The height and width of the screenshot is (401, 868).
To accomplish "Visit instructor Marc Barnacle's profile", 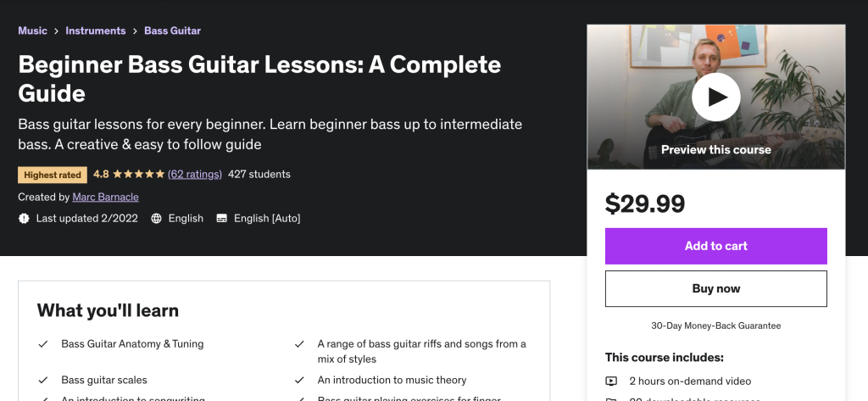I will [106, 197].
